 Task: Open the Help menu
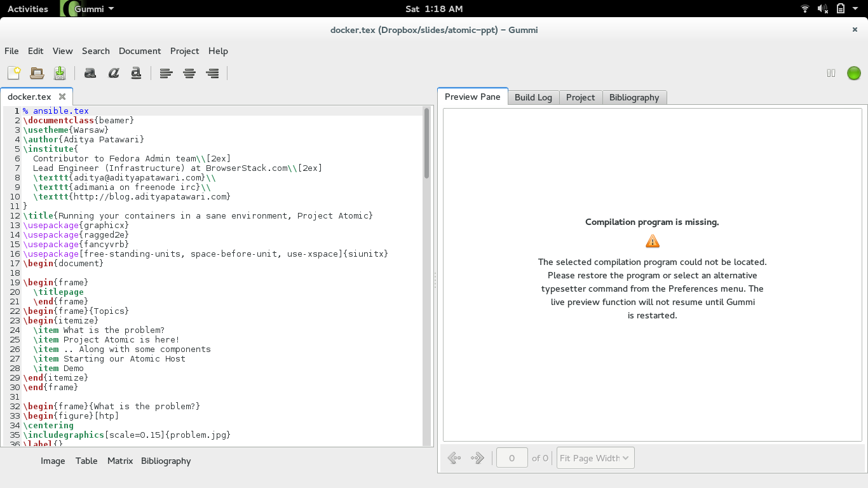tap(218, 51)
